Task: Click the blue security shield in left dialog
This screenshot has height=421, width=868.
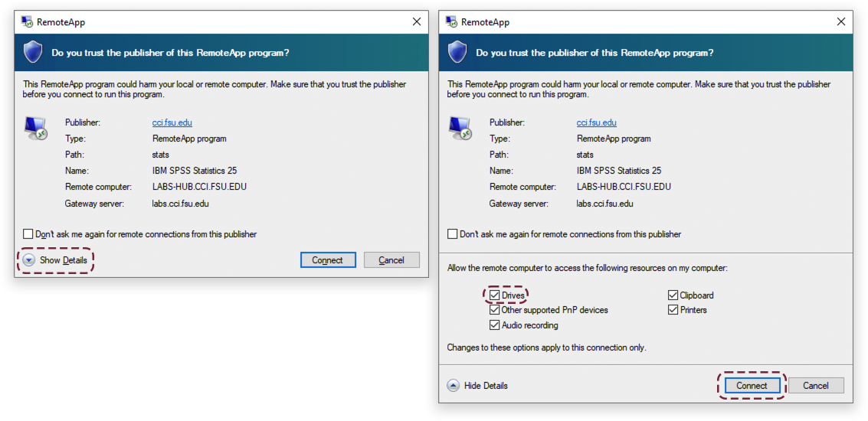Action: 33,53
